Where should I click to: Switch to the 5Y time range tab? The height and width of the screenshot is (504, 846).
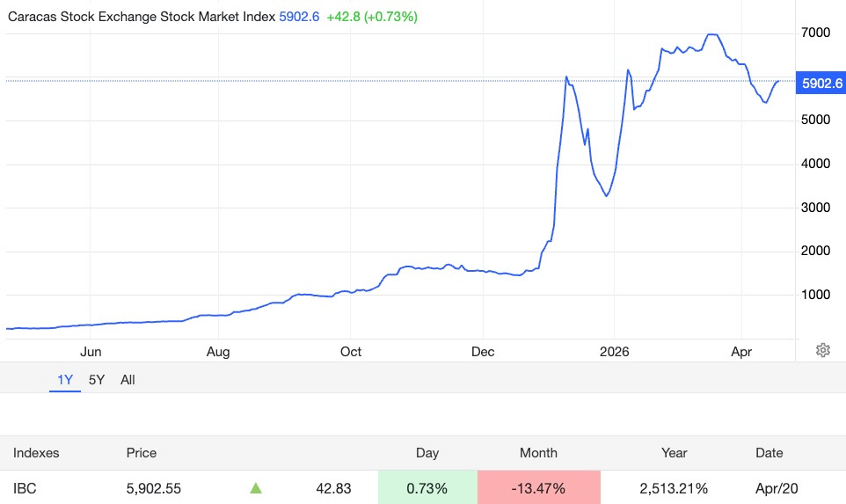pos(97,380)
